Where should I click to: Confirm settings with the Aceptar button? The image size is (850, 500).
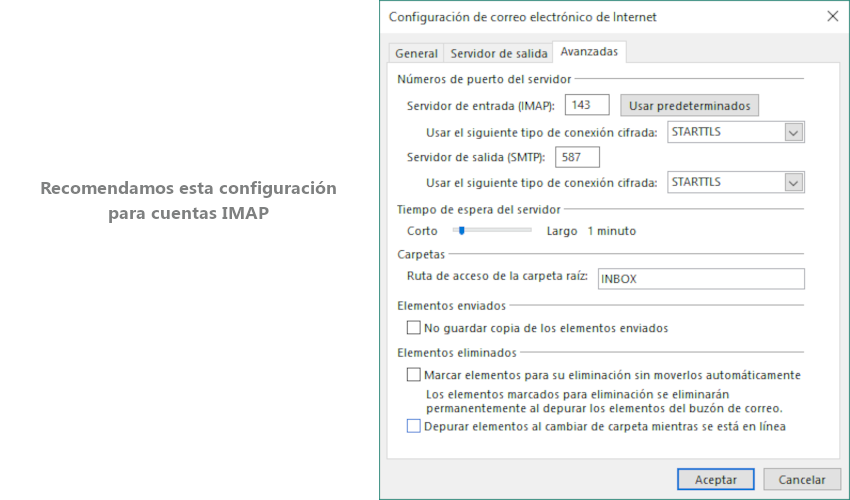[715, 479]
